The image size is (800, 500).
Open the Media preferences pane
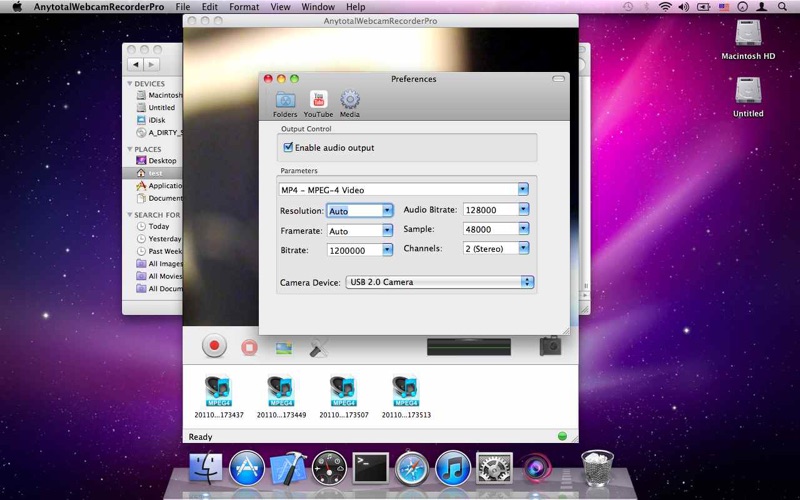click(x=349, y=104)
